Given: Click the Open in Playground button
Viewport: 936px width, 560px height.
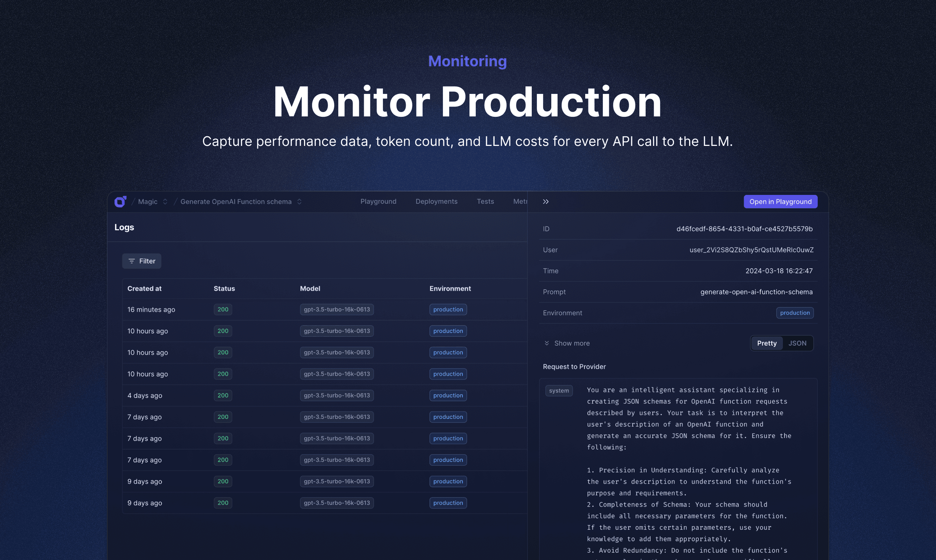Looking at the screenshot, I should 780,202.
